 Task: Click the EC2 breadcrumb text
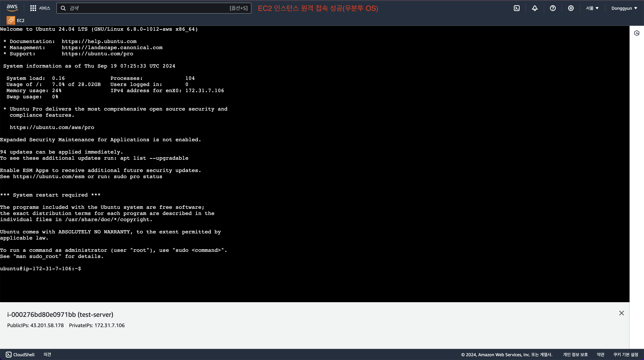21,21
